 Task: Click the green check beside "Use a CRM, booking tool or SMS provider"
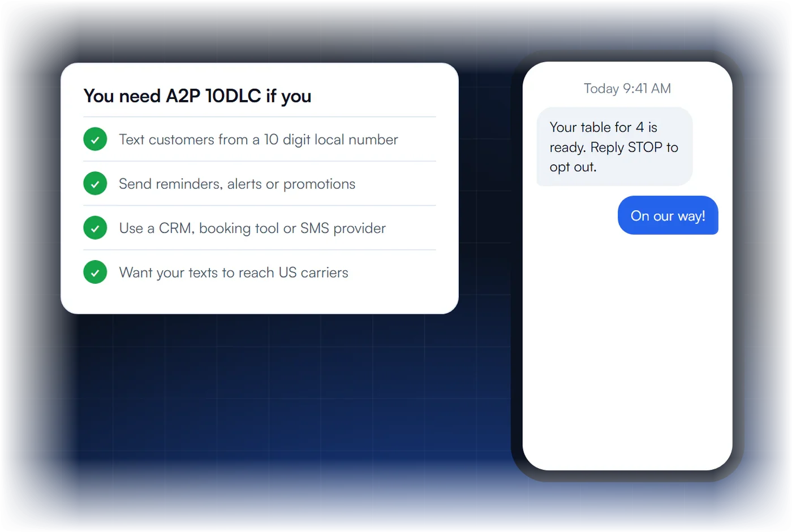95,228
